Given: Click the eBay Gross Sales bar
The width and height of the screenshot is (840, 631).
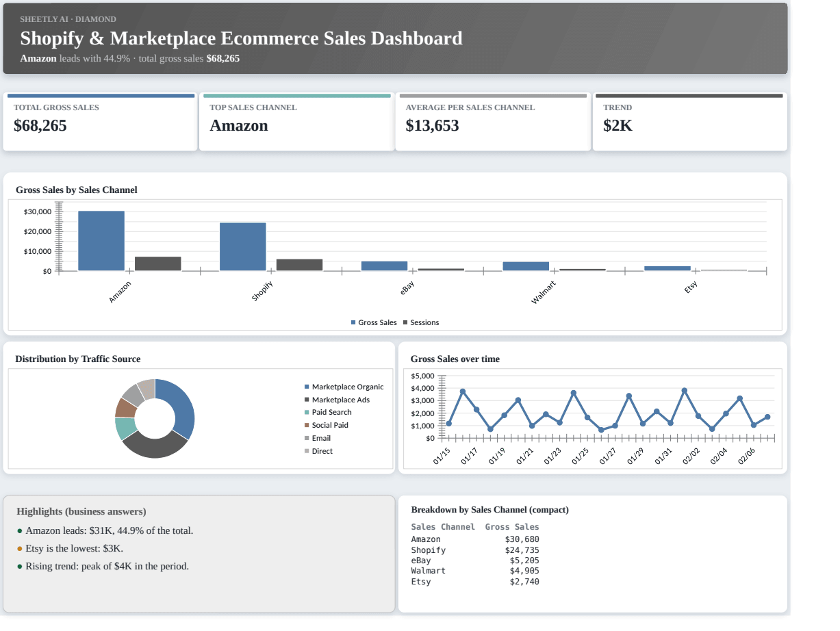Looking at the screenshot, I should 385,266.
